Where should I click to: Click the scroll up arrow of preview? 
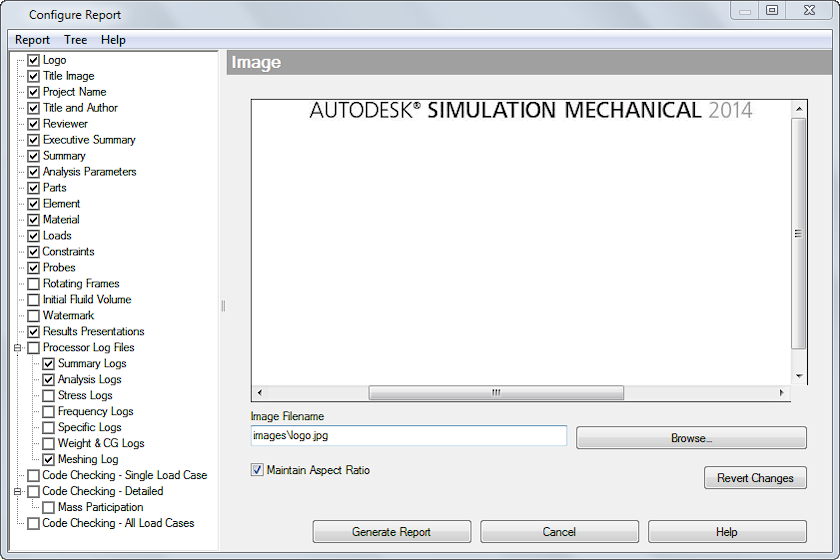799,109
